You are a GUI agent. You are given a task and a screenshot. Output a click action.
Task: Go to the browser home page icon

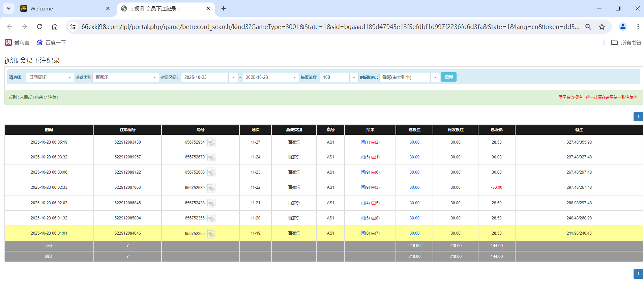pos(55,27)
